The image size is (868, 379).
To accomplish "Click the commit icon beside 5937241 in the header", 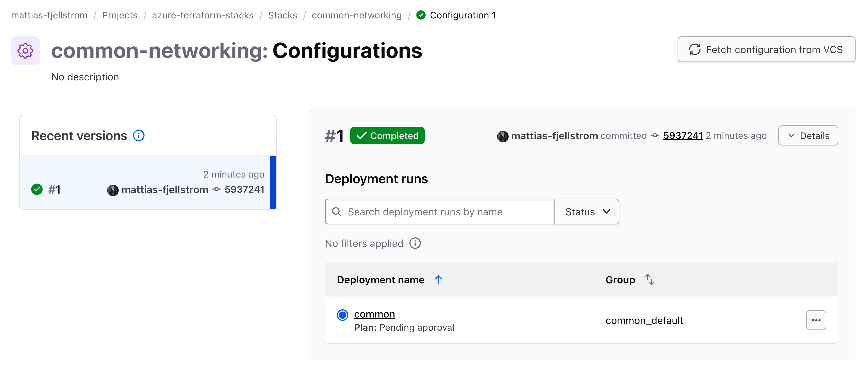I will [655, 136].
